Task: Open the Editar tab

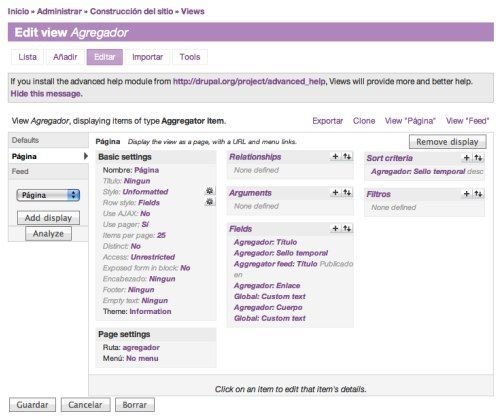Action: [105, 57]
